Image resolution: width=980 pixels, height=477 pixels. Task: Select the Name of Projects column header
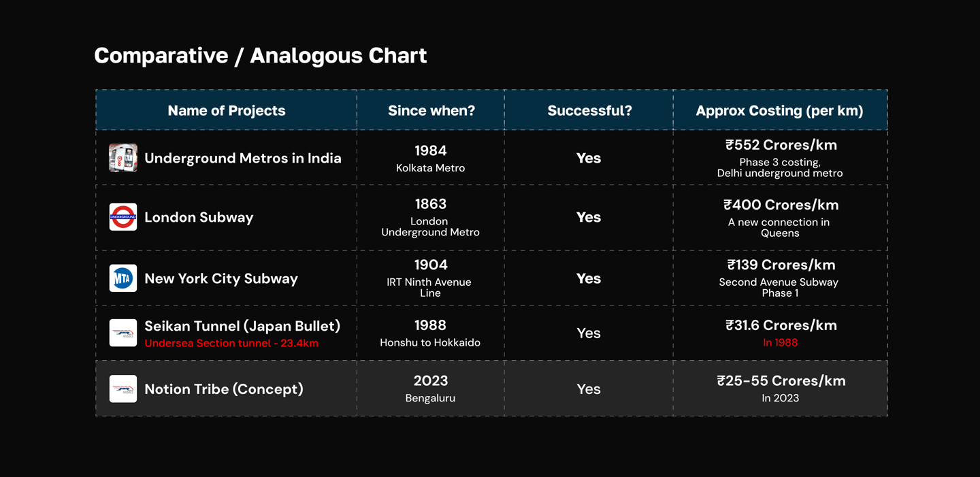(x=227, y=110)
